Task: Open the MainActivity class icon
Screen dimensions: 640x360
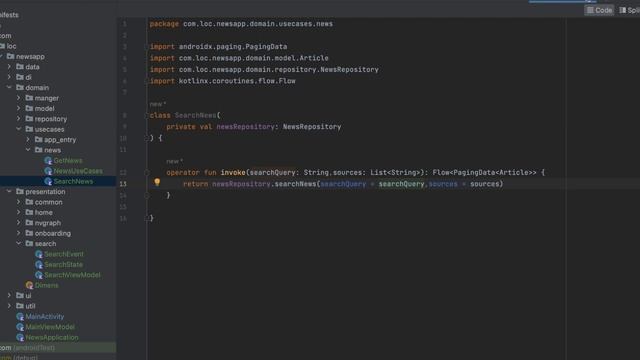Action: [x=20, y=317]
